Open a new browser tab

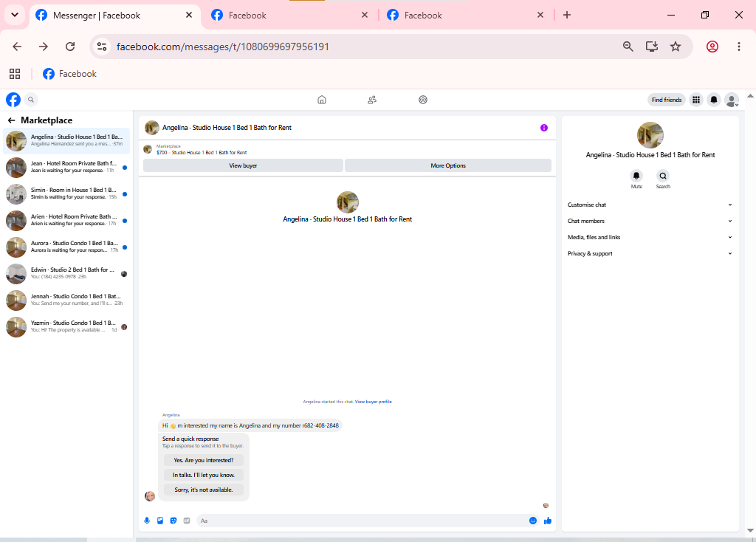(567, 15)
